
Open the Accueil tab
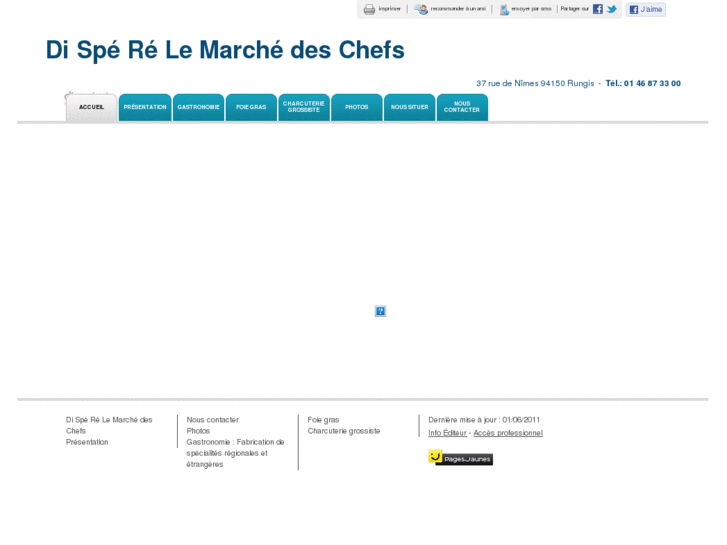(x=91, y=107)
